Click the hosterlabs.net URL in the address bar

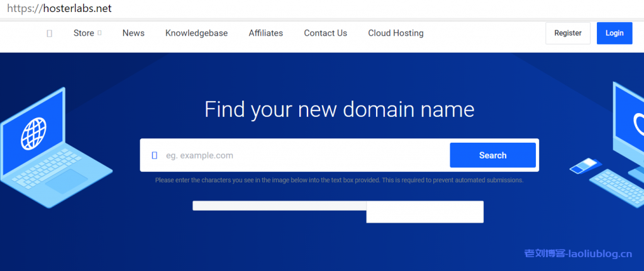click(59, 9)
